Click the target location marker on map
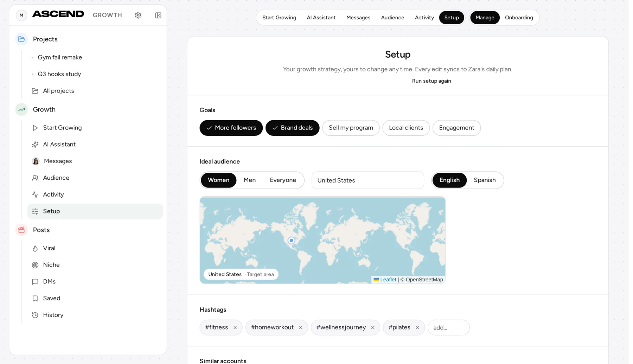Screen dimensions: 633x364 [291, 241]
